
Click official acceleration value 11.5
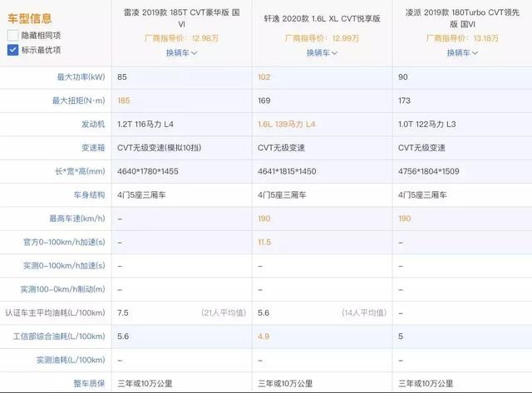264,242
